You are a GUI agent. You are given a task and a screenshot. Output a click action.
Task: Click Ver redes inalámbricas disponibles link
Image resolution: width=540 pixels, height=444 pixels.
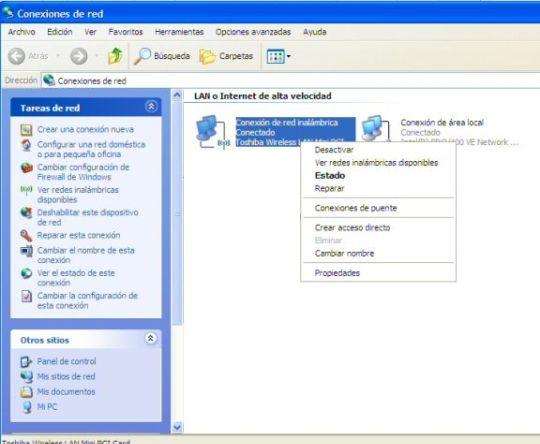pos(78,195)
